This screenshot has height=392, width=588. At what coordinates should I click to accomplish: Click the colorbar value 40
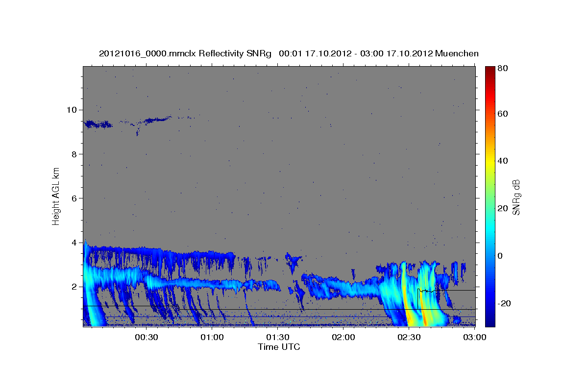(502, 161)
